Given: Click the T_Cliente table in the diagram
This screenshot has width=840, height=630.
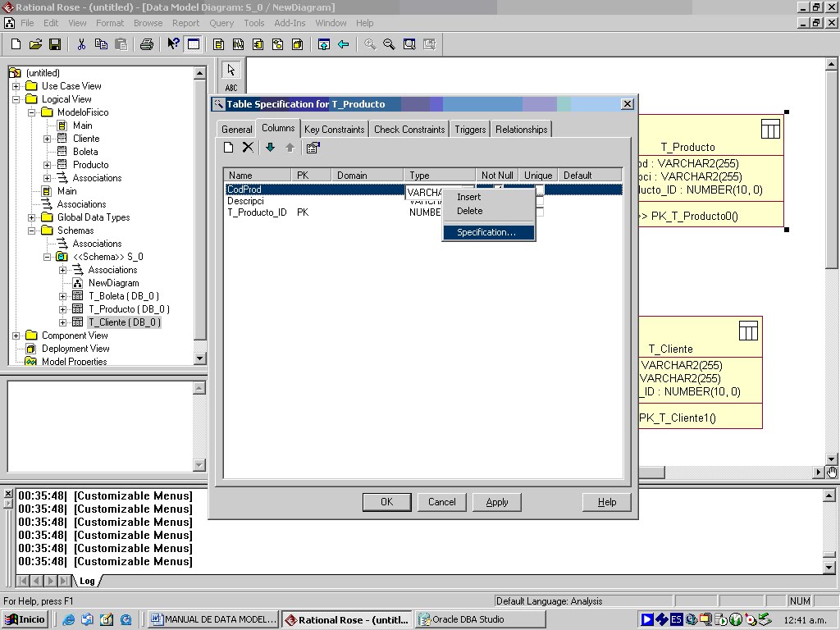Looking at the screenshot, I should pos(701,372).
